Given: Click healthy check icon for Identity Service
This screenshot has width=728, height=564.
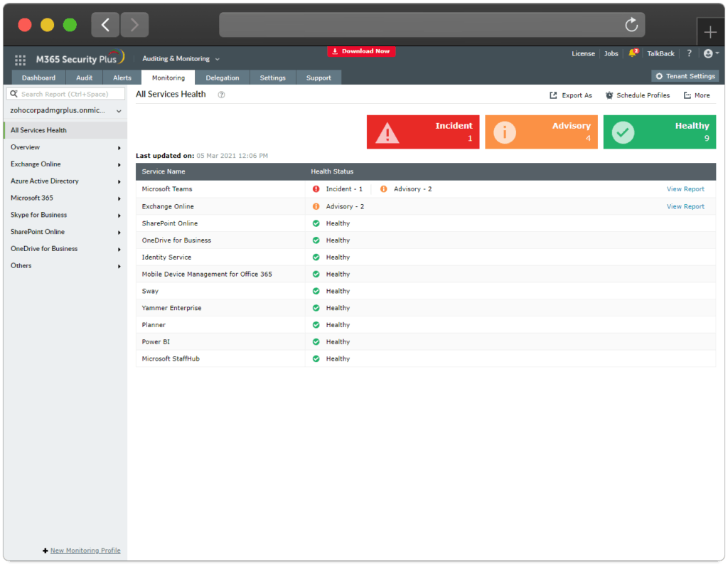Looking at the screenshot, I should click(x=316, y=257).
